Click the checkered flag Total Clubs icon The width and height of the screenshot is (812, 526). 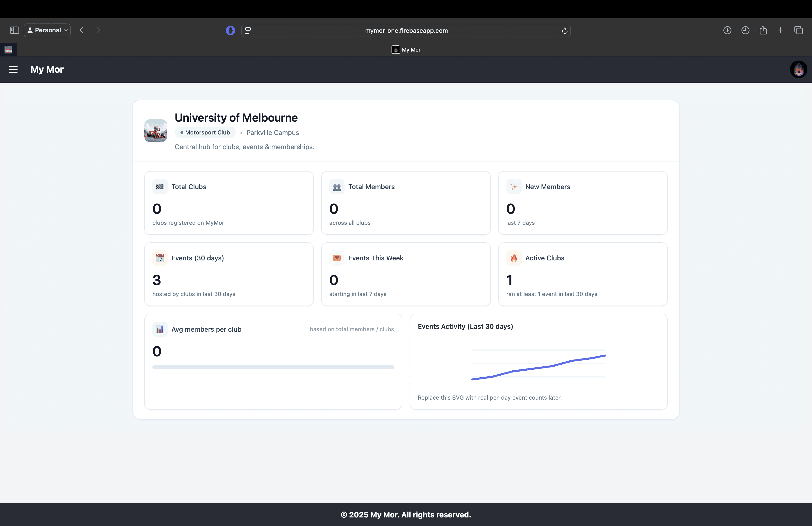(x=160, y=187)
